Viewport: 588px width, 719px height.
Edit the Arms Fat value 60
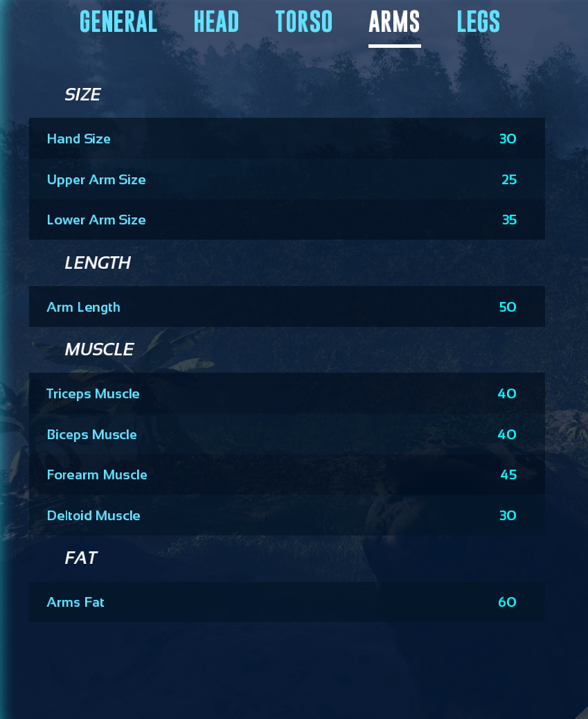507,602
